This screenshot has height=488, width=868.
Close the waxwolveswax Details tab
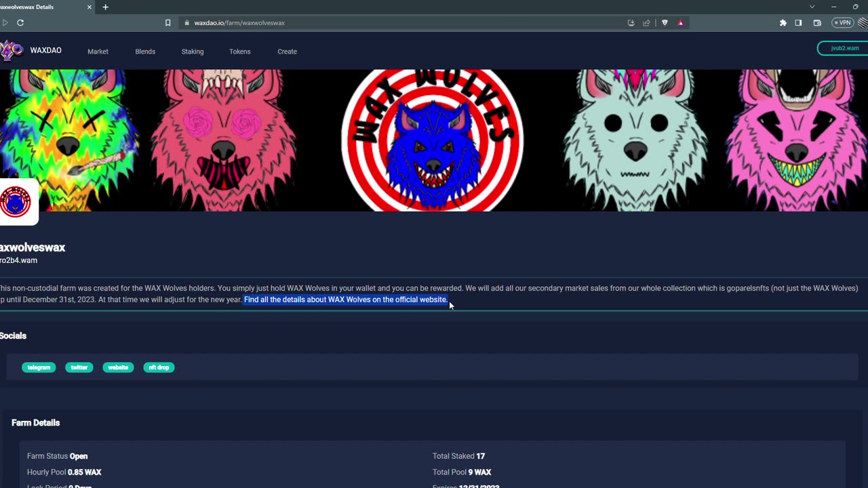[x=90, y=7]
